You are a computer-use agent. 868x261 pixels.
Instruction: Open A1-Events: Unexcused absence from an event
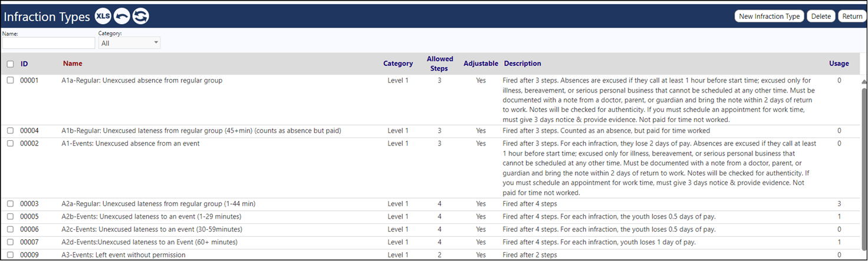pyautogui.click(x=130, y=144)
